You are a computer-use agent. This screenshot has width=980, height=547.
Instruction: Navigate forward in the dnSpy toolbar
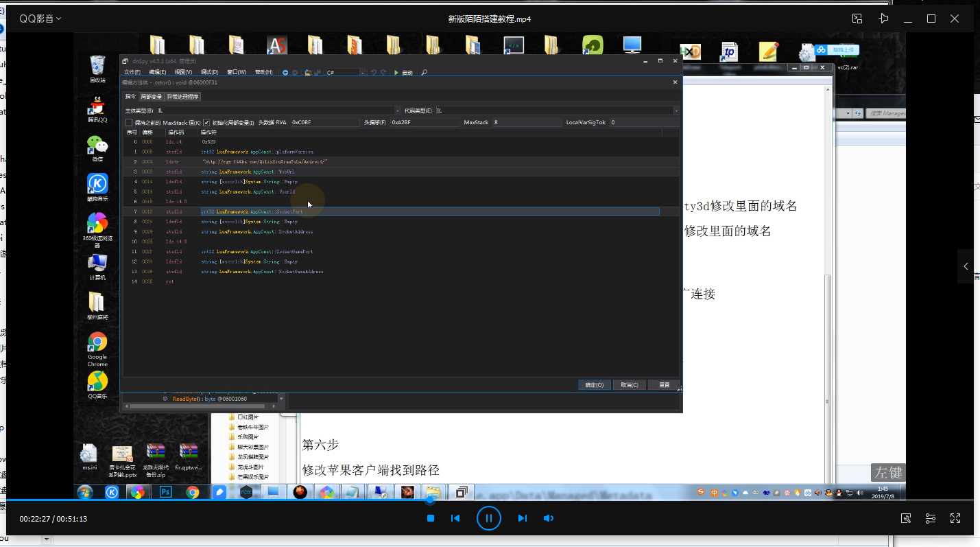point(295,72)
